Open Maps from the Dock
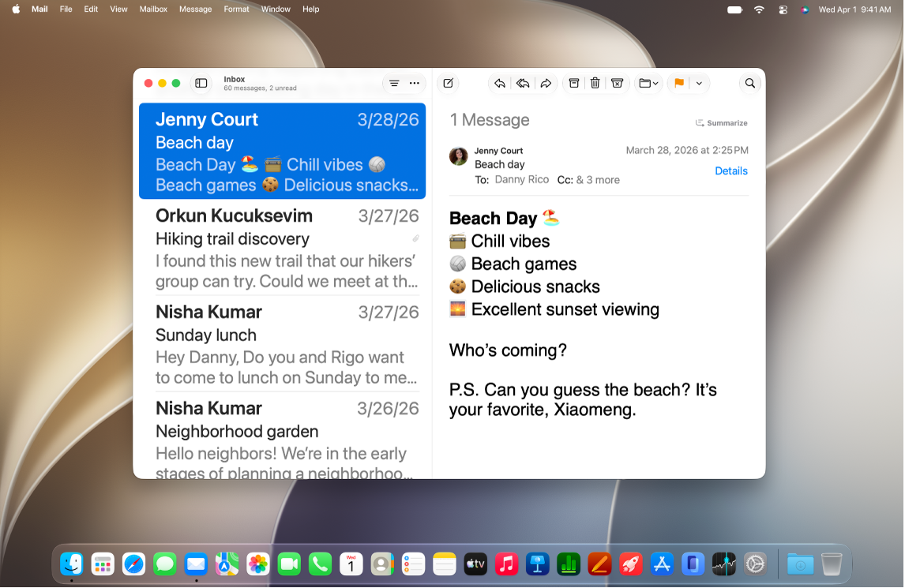 click(227, 564)
